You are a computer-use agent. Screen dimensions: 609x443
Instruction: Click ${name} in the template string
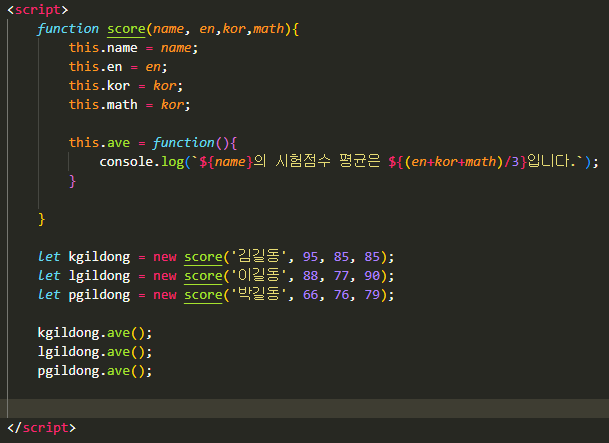pos(226,162)
